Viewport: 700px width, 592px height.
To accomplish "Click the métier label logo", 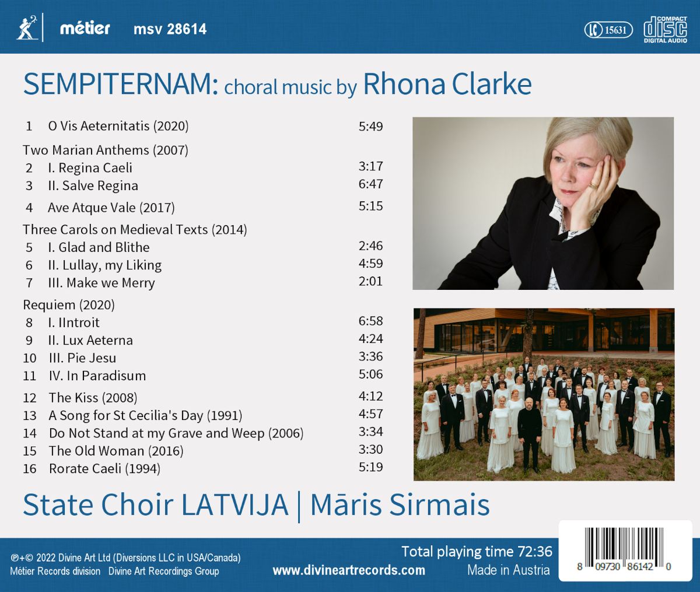I will pos(85,28).
